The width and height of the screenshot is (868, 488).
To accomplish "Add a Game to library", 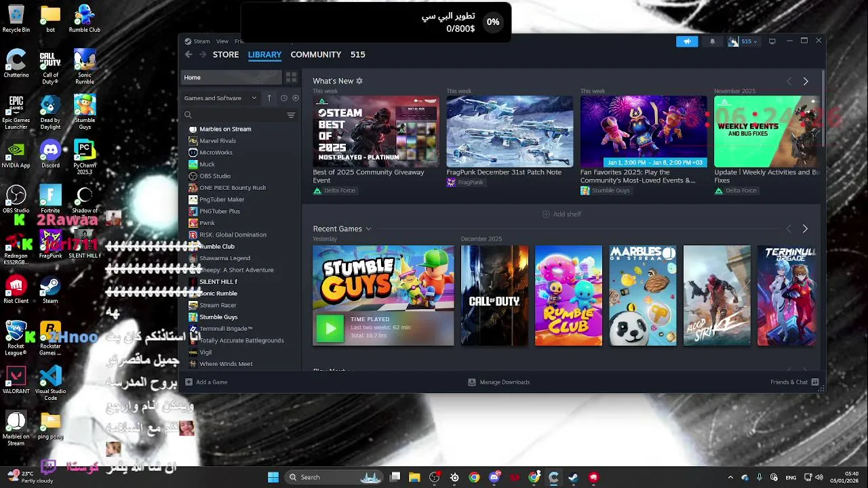I will point(206,382).
